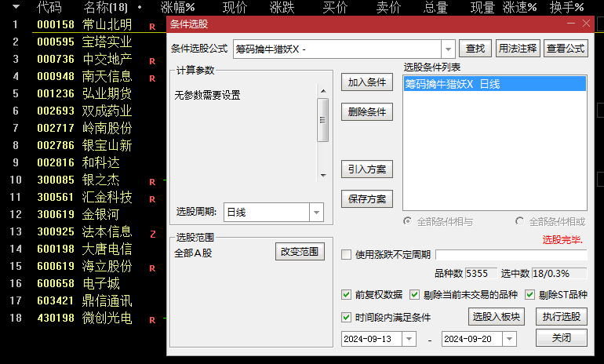
Task: Sort by the 换手% column header
Action: 566,7
